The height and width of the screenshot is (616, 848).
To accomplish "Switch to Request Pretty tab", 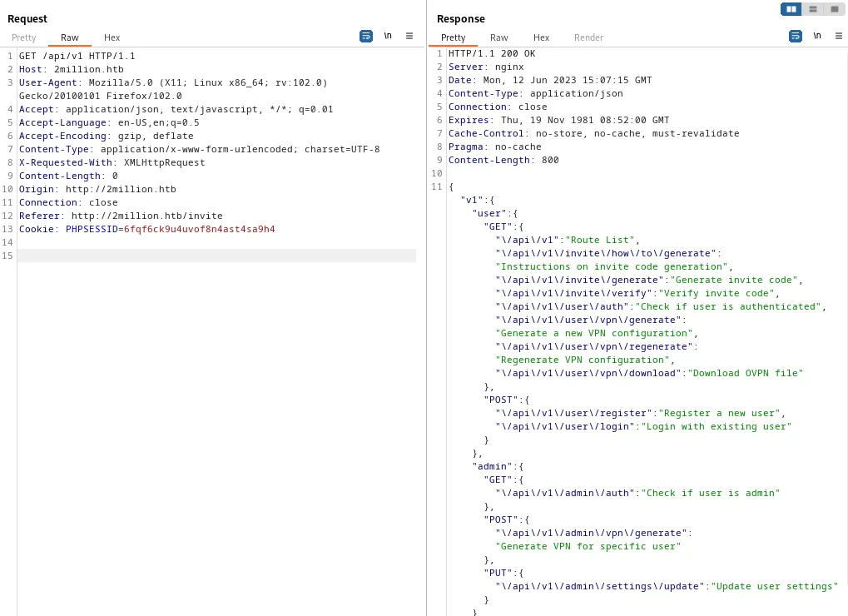I will coord(24,37).
